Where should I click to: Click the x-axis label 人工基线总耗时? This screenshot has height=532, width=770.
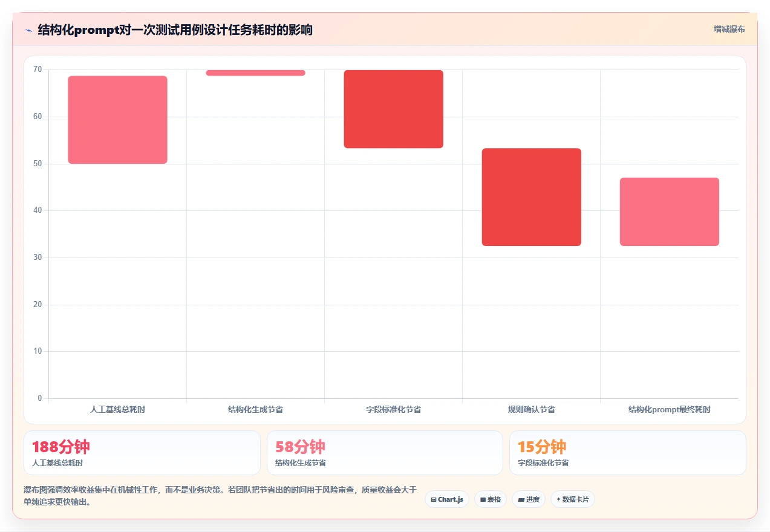[117, 409]
